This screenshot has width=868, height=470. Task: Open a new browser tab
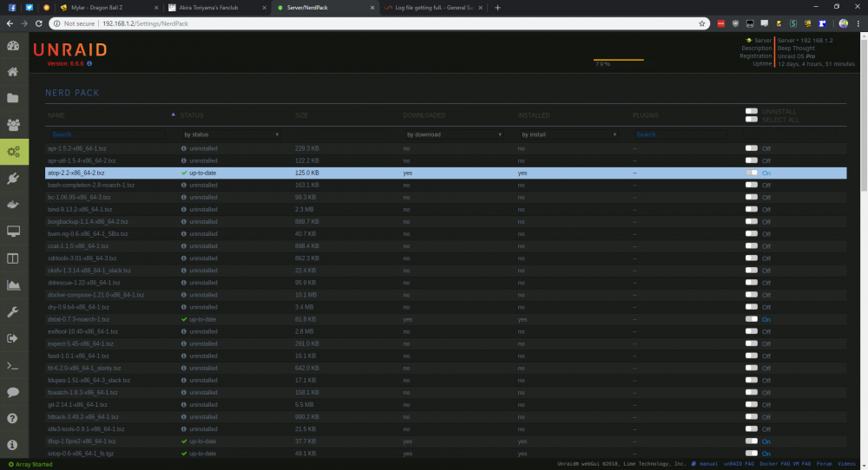pyautogui.click(x=497, y=8)
